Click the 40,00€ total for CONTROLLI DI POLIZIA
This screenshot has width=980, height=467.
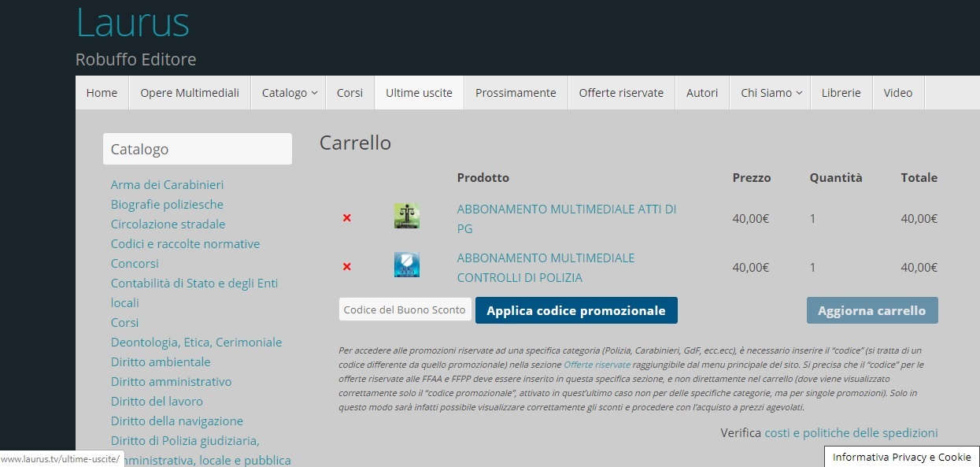pyautogui.click(x=919, y=268)
